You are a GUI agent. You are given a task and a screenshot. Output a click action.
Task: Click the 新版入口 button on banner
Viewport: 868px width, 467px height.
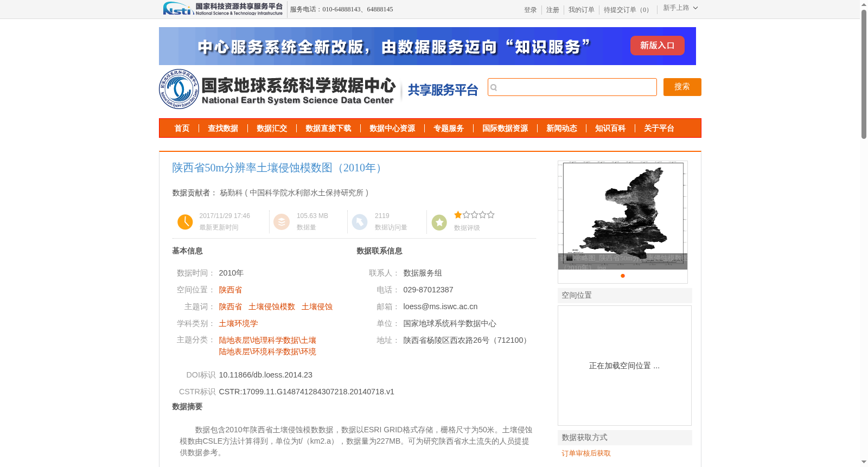[x=657, y=46]
